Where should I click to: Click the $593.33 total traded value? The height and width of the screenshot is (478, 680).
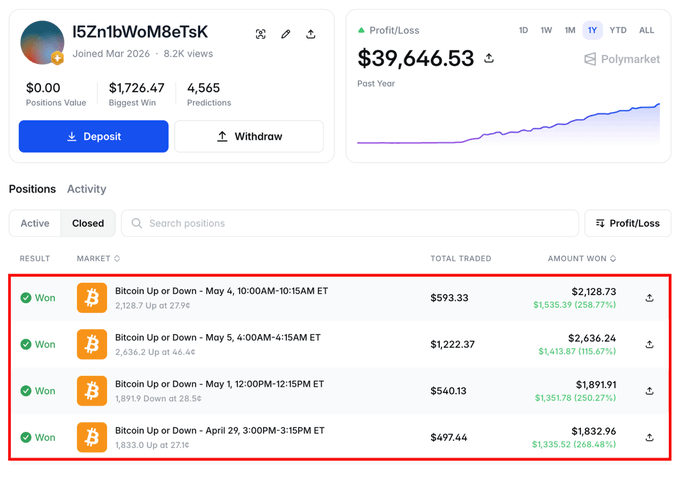[x=449, y=298]
